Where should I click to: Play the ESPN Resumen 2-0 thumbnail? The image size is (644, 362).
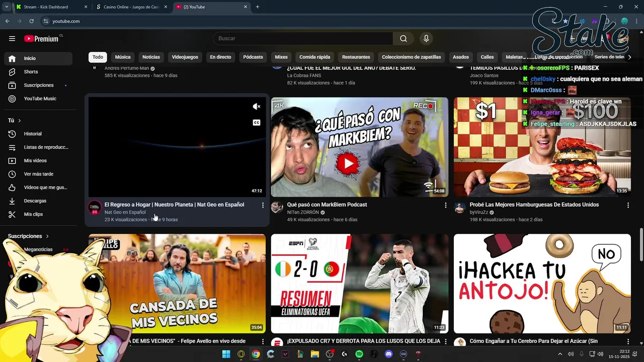click(359, 284)
